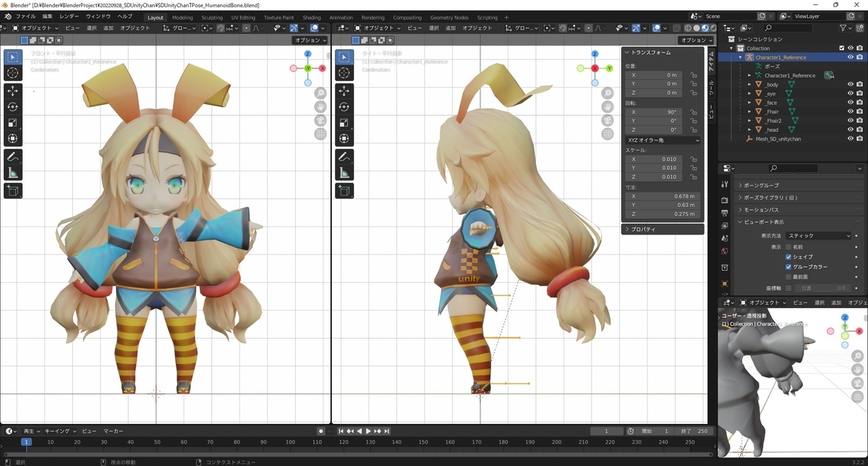Open the XYZ オイラー角 rotation mode dropdown

click(663, 140)
